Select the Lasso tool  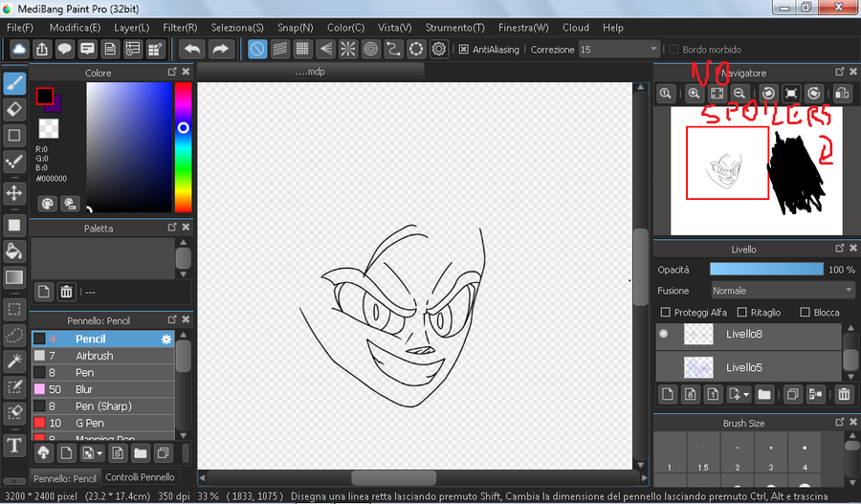pos(14,335)
